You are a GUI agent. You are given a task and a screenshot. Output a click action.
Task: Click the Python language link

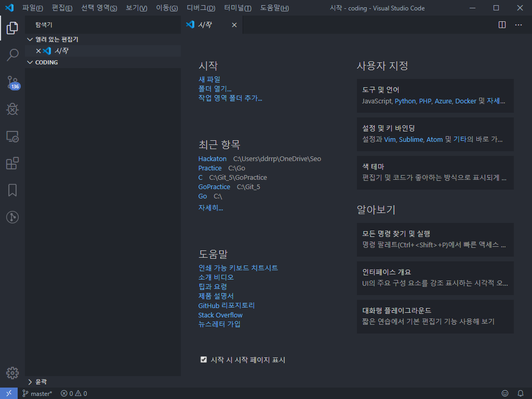[405, 101]
